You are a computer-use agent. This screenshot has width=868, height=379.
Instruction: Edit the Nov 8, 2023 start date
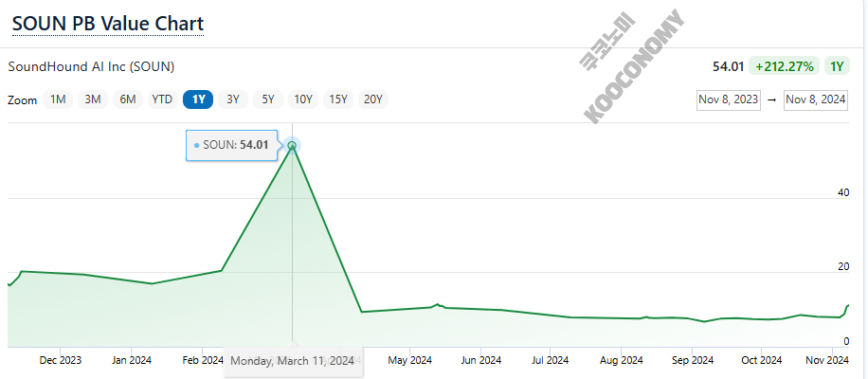pyautogui.click(x=728, y=99)
